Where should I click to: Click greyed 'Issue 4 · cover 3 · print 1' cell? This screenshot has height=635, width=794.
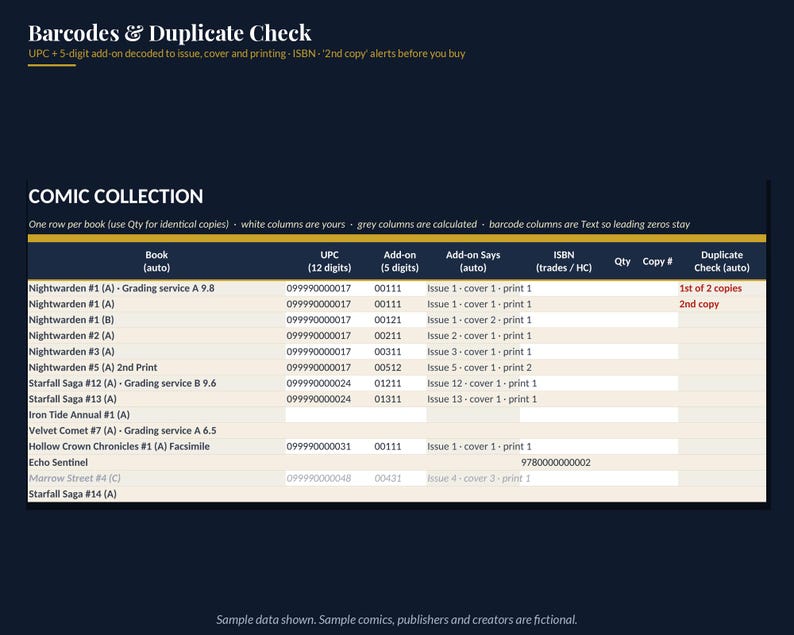[x=473, y=478]
